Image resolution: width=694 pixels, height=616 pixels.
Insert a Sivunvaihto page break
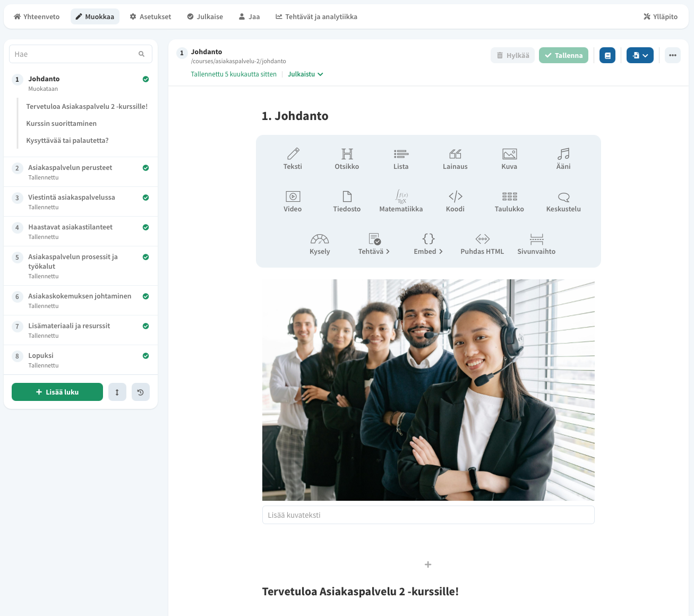point(536,243)
